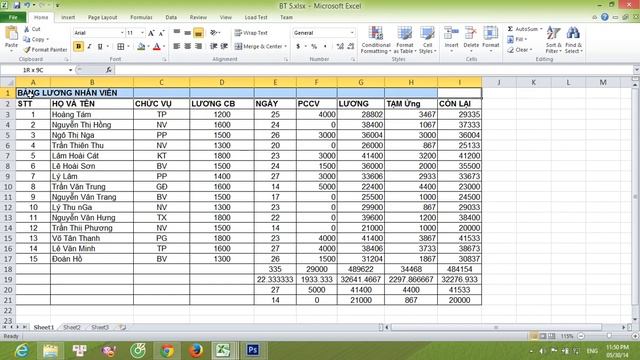Open Sort & Filter menu
This screenshot has height=360, width=640.
point(553,40)
